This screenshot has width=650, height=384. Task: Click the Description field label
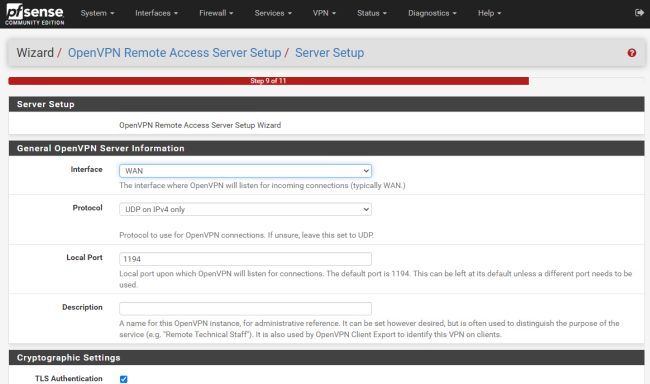point(82,307)
